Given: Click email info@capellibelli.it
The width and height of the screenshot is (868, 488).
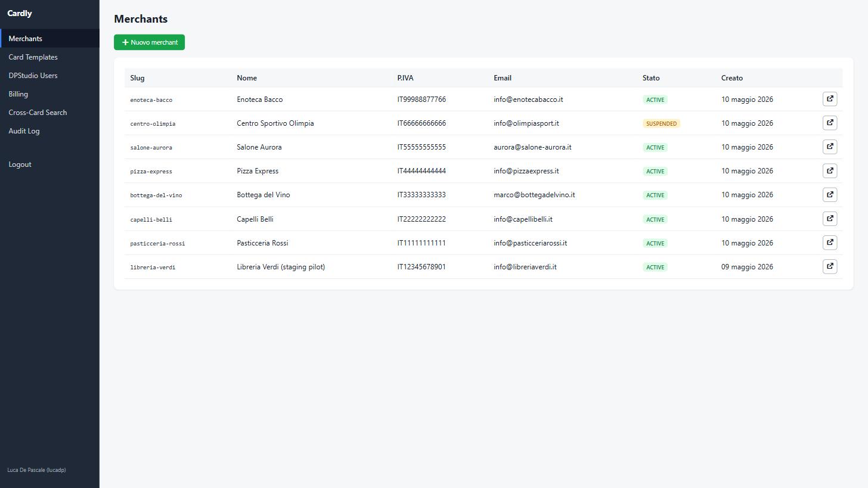Looking at the screenshot, I should click(x=523, y=219).
